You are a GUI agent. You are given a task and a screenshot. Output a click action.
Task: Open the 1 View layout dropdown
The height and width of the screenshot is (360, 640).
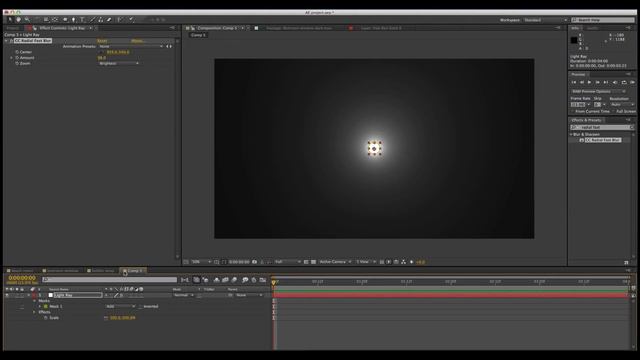pos(366,262)
